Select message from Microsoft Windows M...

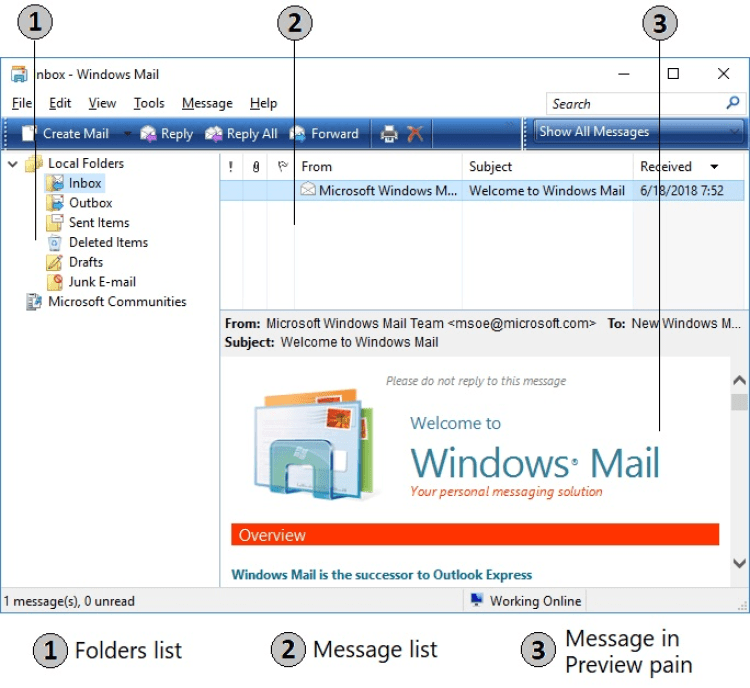pos(387,190)
